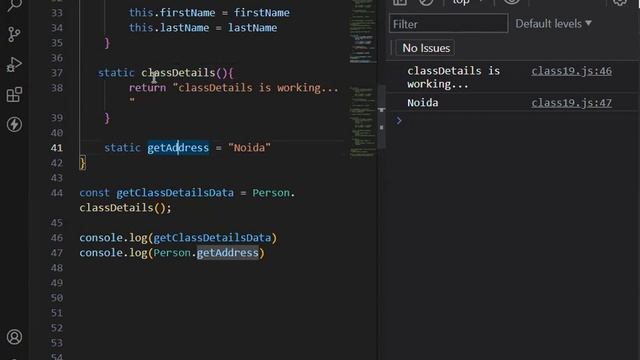The height and width of the screenshot is (360, 640).
Task: Open the 'top' JavaScript context dropdown
Action: tap(468, 2)
